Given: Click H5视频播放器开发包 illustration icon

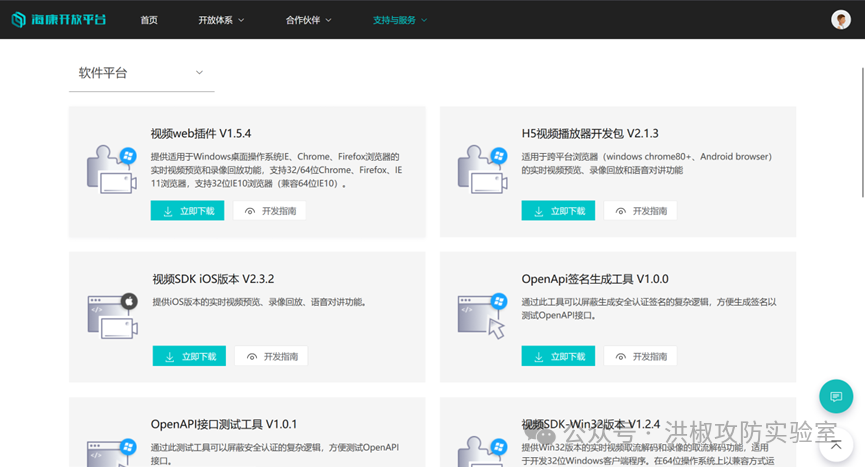Looking at the screenshot, I should click(483, 169).
